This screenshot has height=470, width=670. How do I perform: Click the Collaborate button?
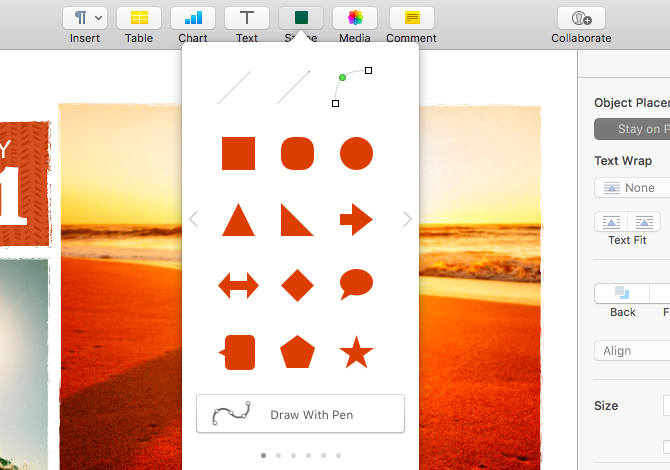pyautogui.click(x=581, y=18)
